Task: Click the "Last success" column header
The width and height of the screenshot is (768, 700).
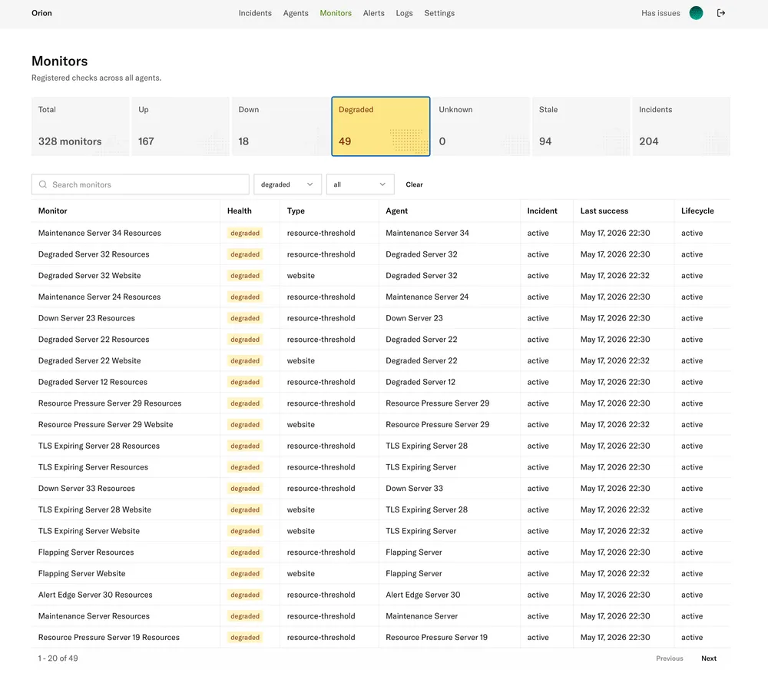Action: 604,211
